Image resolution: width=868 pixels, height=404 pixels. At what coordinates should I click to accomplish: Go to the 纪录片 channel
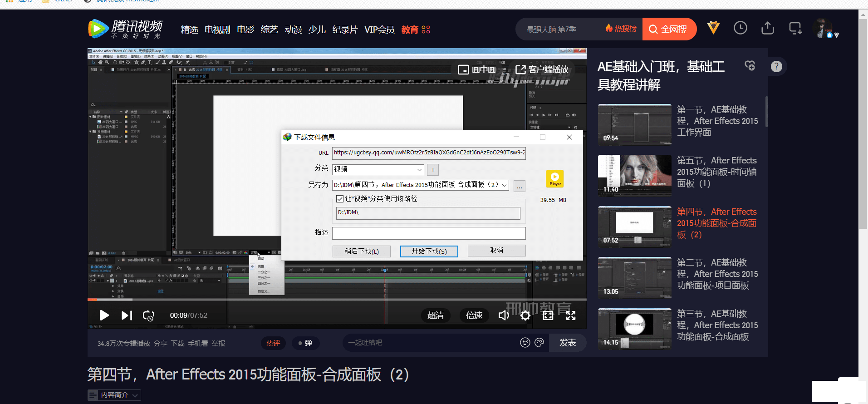[345, 30]
